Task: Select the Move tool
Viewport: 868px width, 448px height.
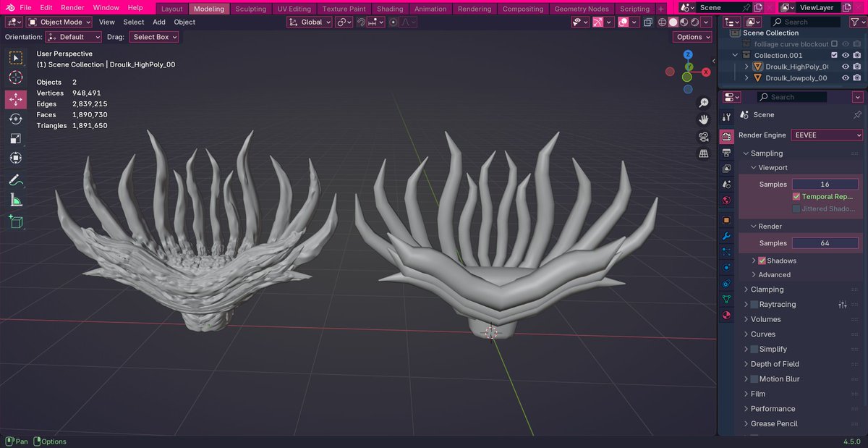Action: [x=15, y=99]
